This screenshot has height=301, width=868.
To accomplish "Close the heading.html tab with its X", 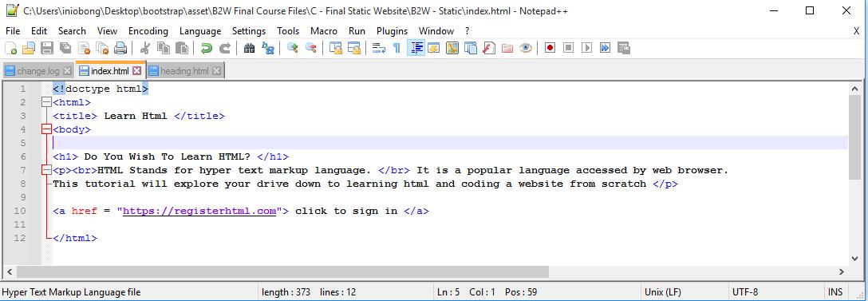I will click(216, 71).
